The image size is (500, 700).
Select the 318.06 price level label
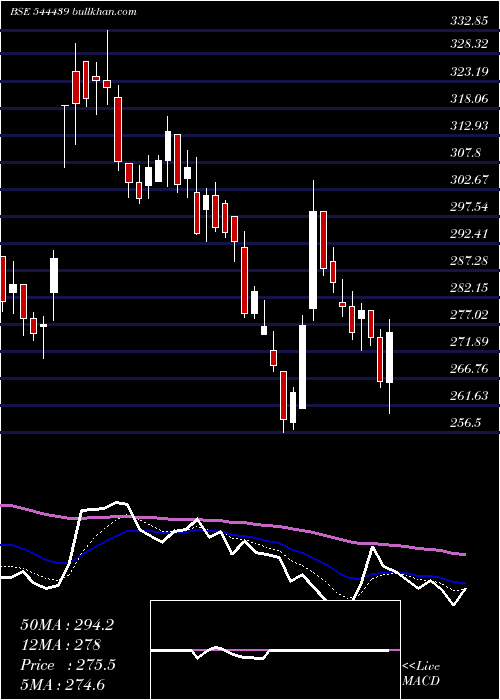(469, 99)
